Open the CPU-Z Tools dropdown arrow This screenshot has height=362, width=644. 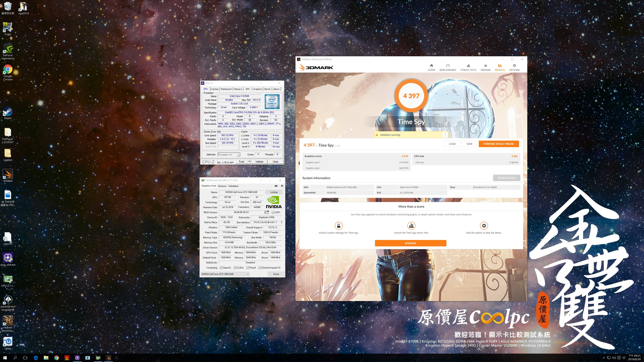249,162
